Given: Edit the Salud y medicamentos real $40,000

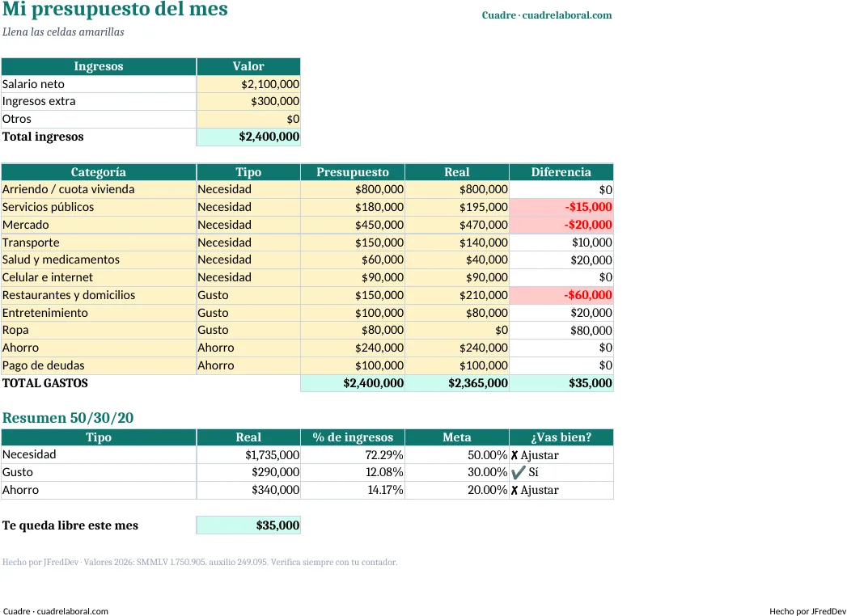Looking at the screenshot, I should [x=457, y=259].
